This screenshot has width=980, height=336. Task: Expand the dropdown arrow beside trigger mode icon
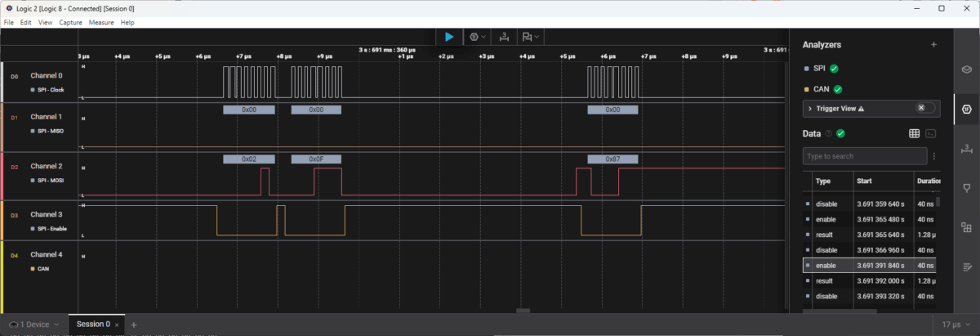483,37
